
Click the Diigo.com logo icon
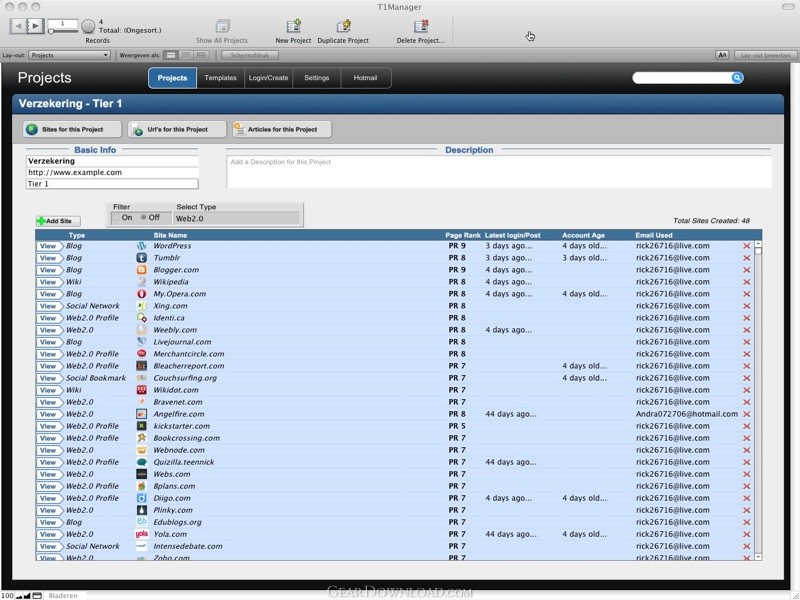(141, 498)
